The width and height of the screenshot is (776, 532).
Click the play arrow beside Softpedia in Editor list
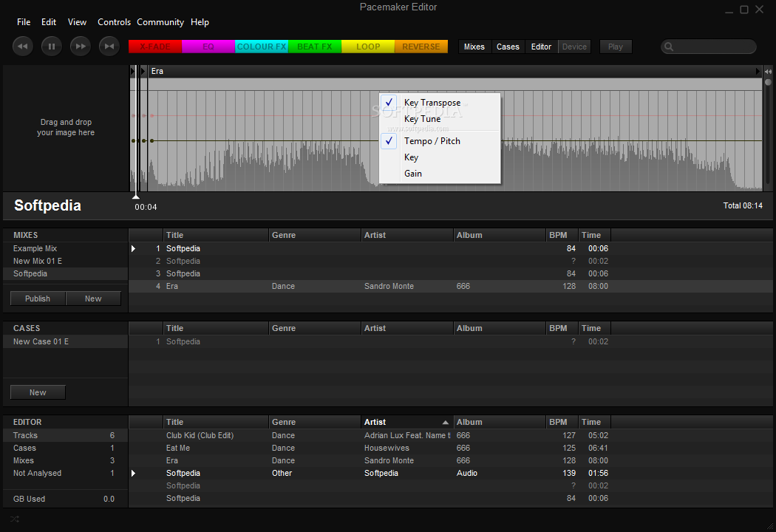point(133,473)
